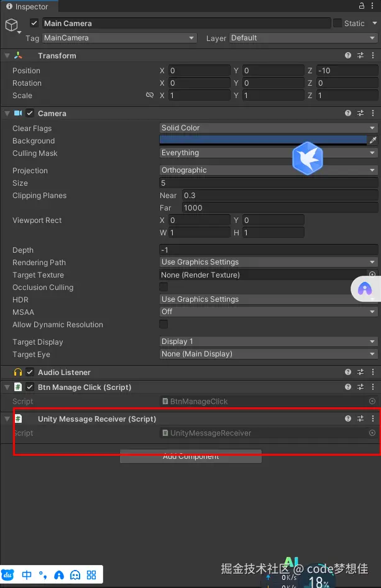
Task: Open BtnManageClick script object picker
Action: tap(372, 401)
